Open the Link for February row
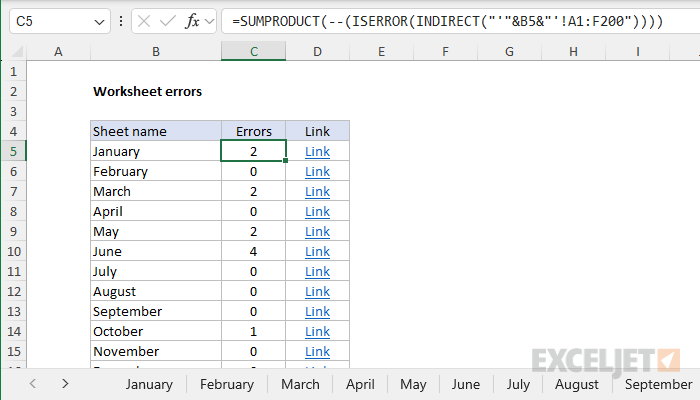Viewport: 700px width, 400px height. pos(317,171)
